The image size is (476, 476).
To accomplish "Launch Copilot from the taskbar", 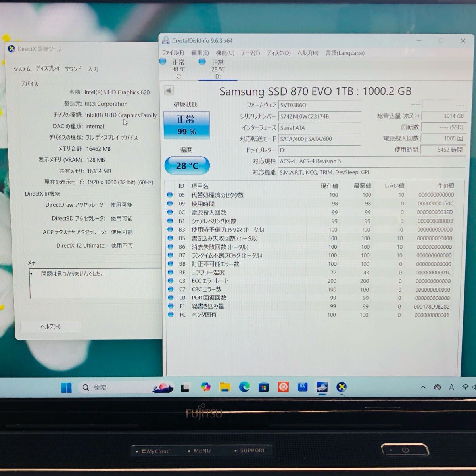I will point(205,387).
